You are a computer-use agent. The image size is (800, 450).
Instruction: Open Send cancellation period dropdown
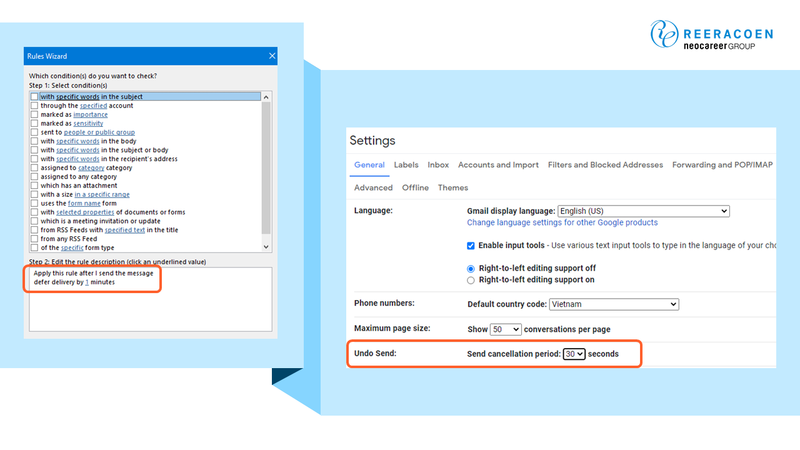click(574, 354)
